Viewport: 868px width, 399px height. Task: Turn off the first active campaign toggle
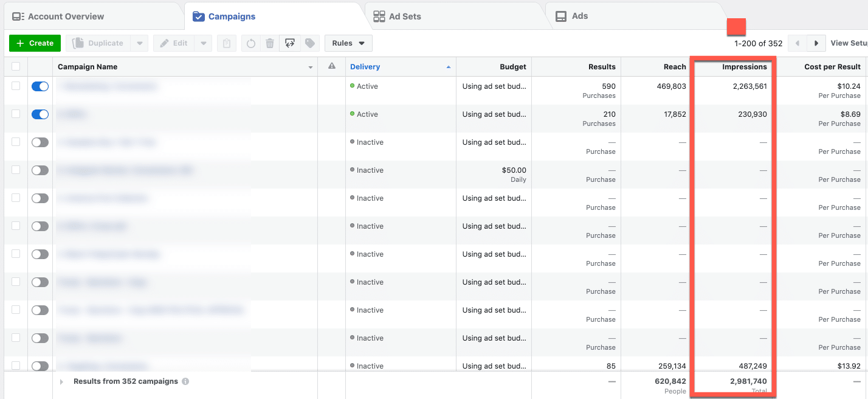pyautogui.click(x=40, y=86)
